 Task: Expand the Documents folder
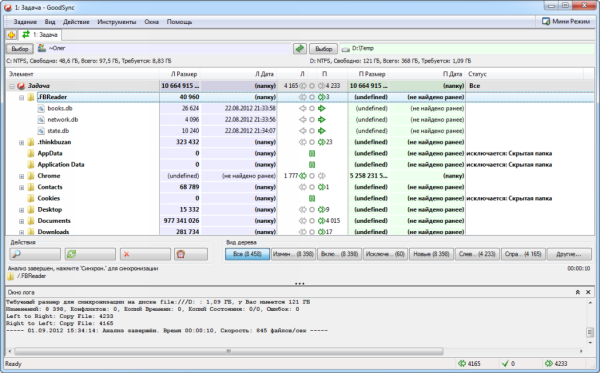point(21,221)
